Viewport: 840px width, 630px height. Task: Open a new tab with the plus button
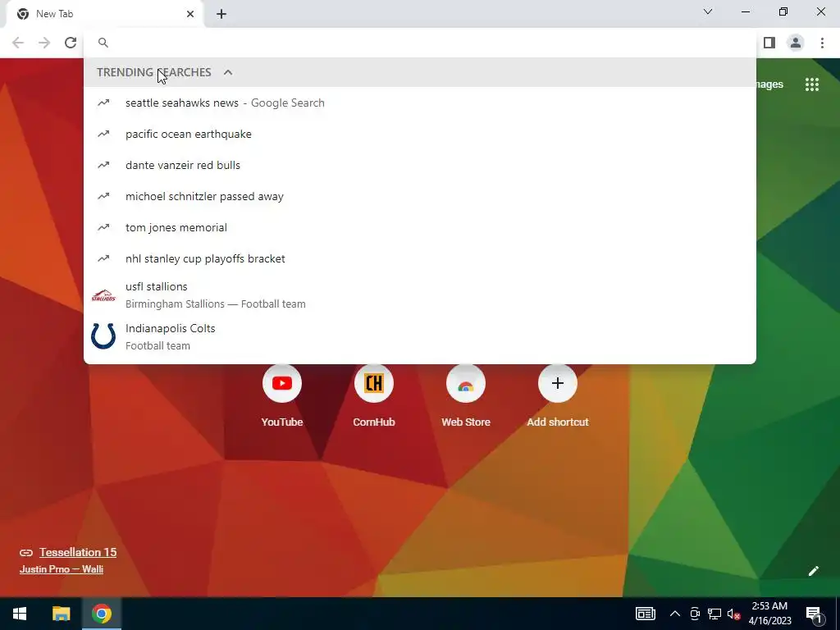[x=221, y=14]
